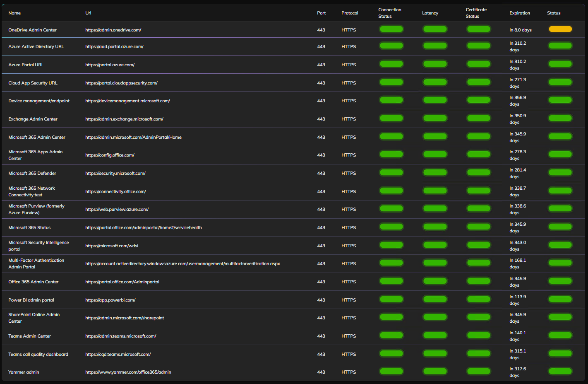
Task: Open the https://admin.onedrive.com/ URL
Action: click(x=113, y=30)
